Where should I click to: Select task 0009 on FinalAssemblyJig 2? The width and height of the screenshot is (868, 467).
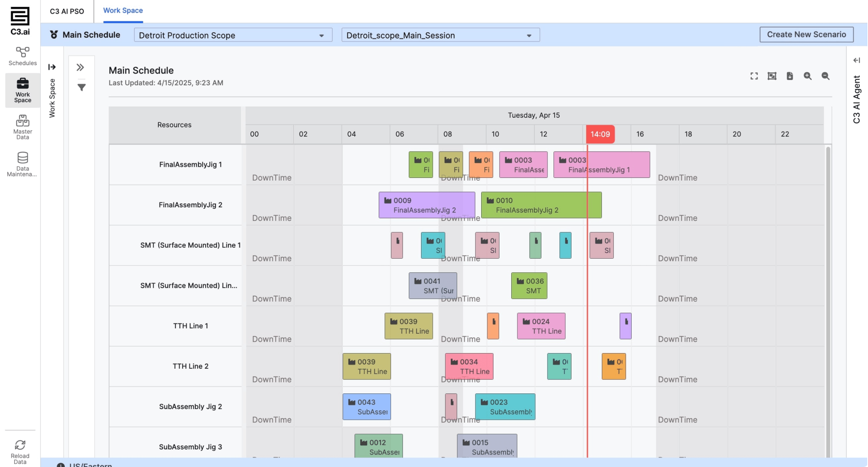tap(427, 205)
